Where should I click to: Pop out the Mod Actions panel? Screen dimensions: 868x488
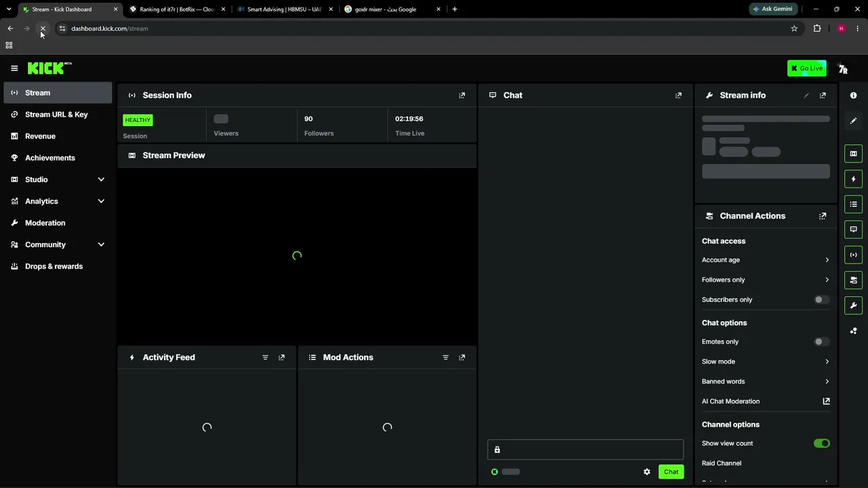pos(462,357)
